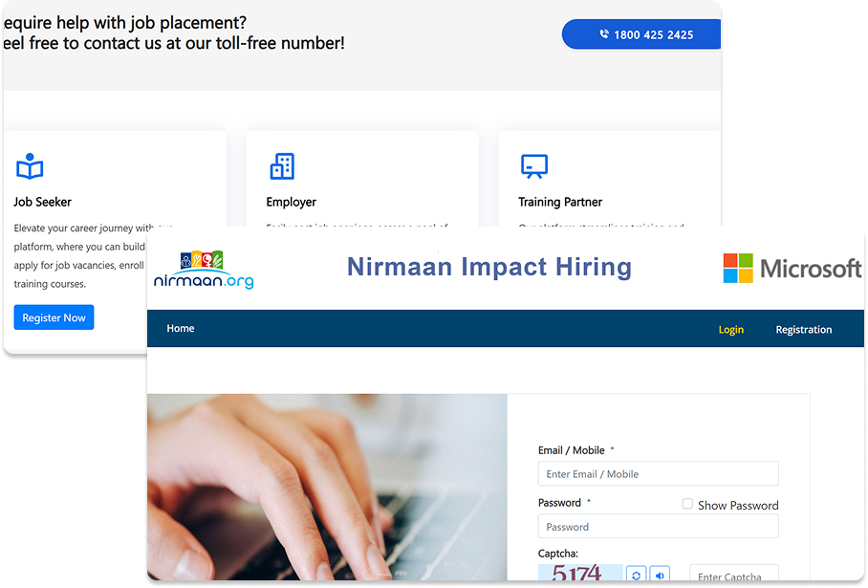Open the Home menu item
Viewport: 868px width, 588px height.
click(180, 328)
